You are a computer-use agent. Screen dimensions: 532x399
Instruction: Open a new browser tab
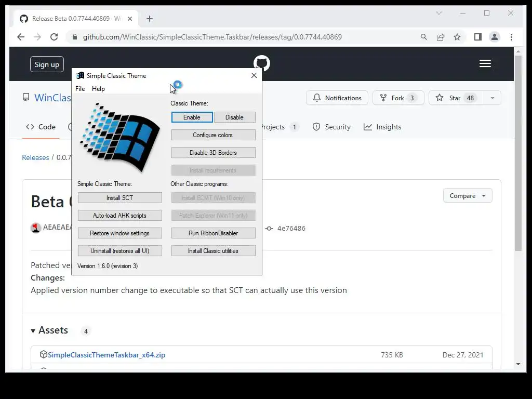pos(150,19)
